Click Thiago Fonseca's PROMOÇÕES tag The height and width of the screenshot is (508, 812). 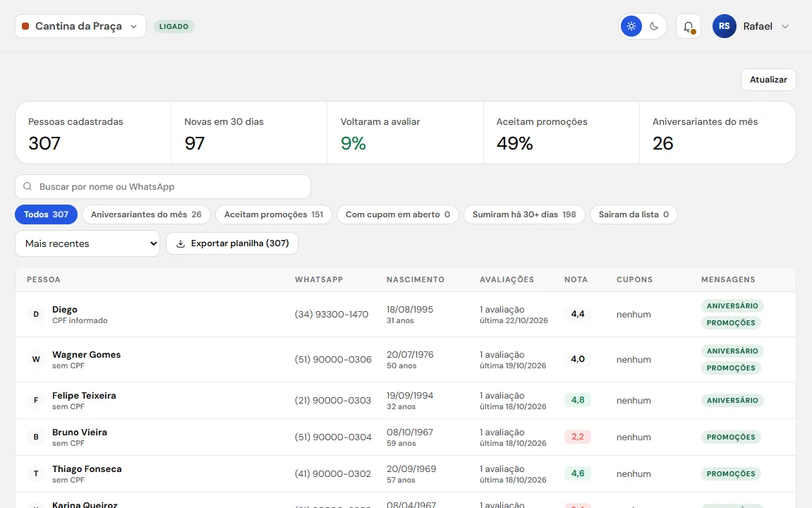(x=731, y=474)
